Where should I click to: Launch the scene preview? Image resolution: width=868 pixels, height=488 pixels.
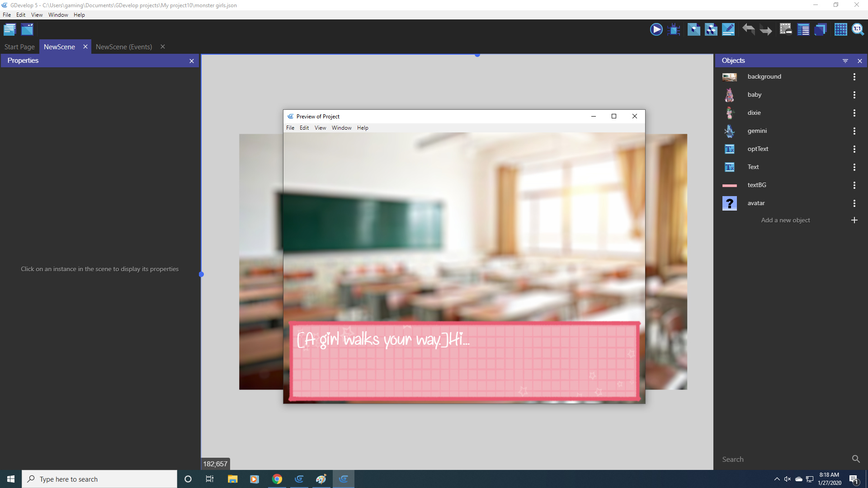click(x=656, y=30)
